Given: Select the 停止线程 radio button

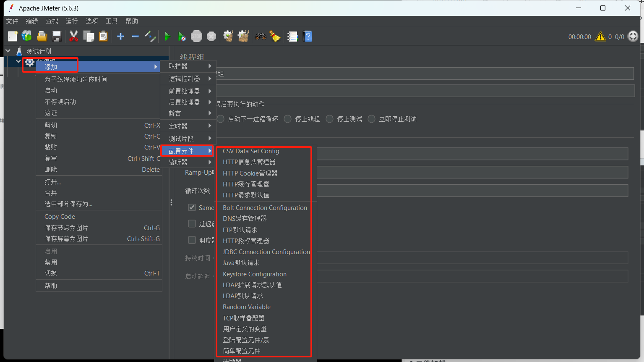Looking at the screenshot, I should tap(288, 119).
